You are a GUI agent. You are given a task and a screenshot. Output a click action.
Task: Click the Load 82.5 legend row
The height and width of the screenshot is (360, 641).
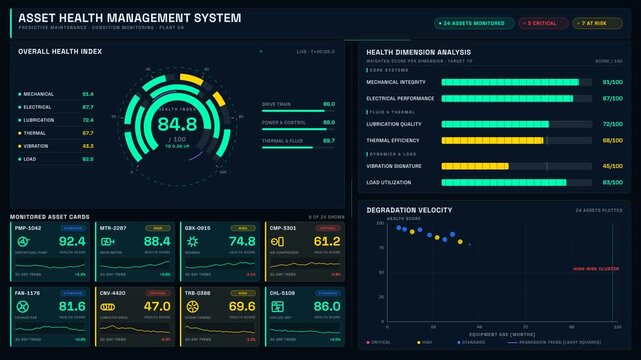click(56, 159)
